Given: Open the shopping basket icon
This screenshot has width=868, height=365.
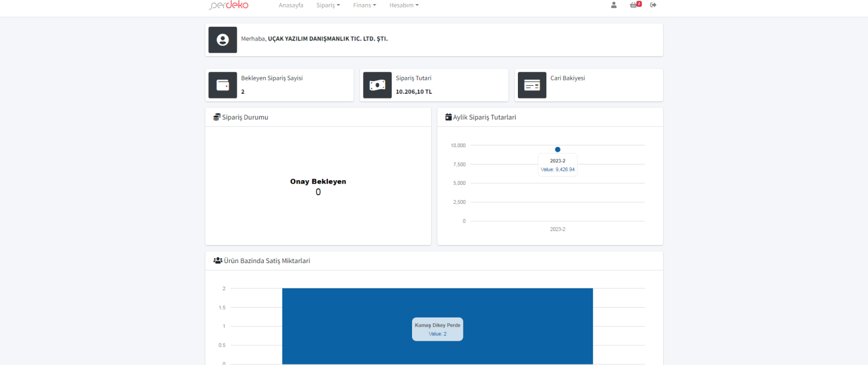Looking at the screenshot, I should [x=634, y=5].
